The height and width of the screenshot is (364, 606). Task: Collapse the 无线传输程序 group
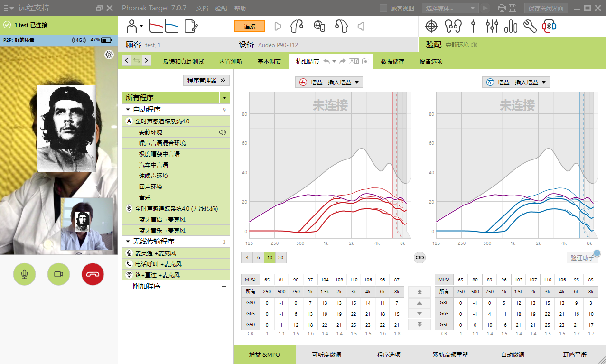pos(128,242)
